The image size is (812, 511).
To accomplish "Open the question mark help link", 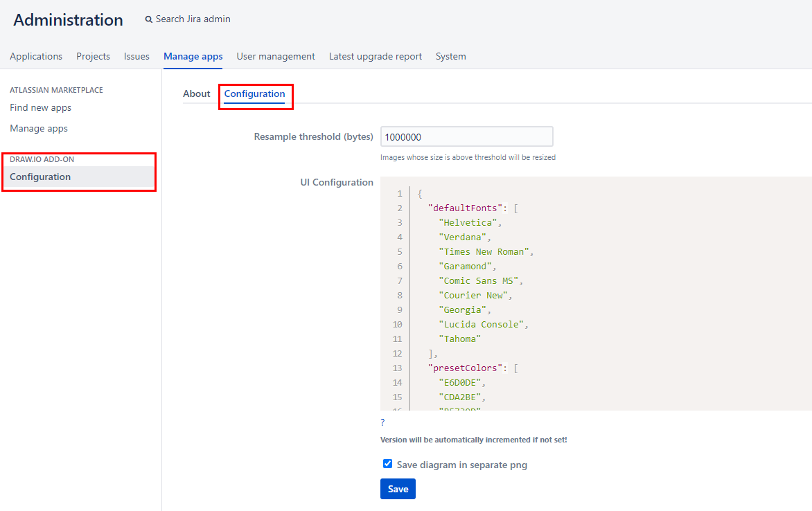I will [x=382, y=422].
